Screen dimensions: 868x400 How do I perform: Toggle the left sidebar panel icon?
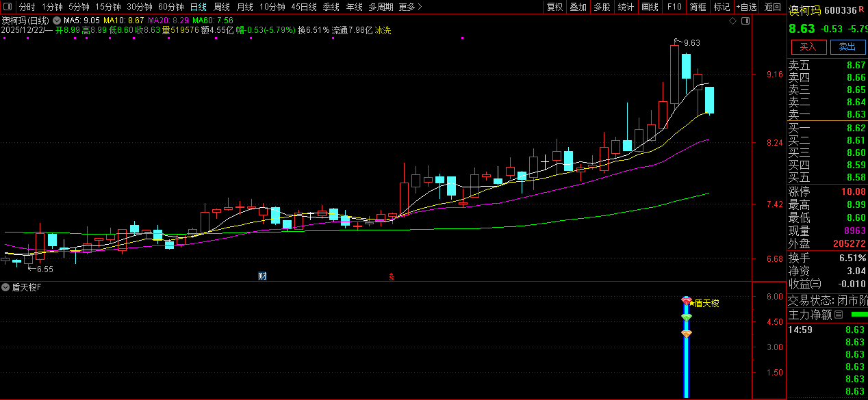click(6, 7)
